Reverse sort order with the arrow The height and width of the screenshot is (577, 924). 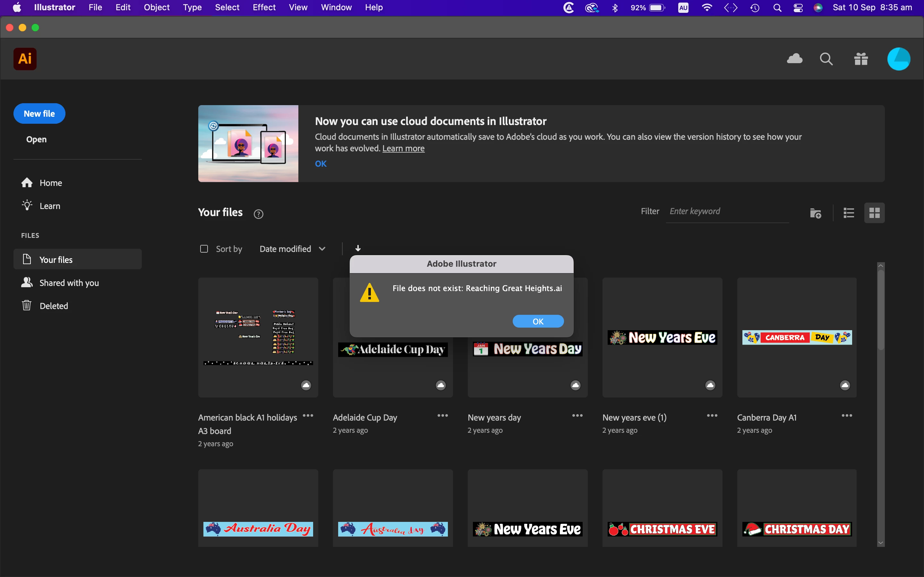(358, 249)
